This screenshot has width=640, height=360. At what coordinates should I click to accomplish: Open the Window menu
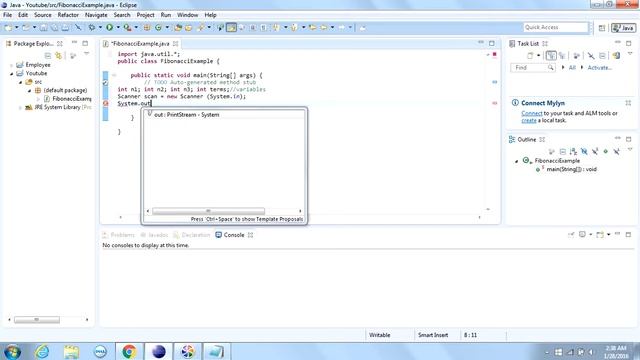pos(187,15)
